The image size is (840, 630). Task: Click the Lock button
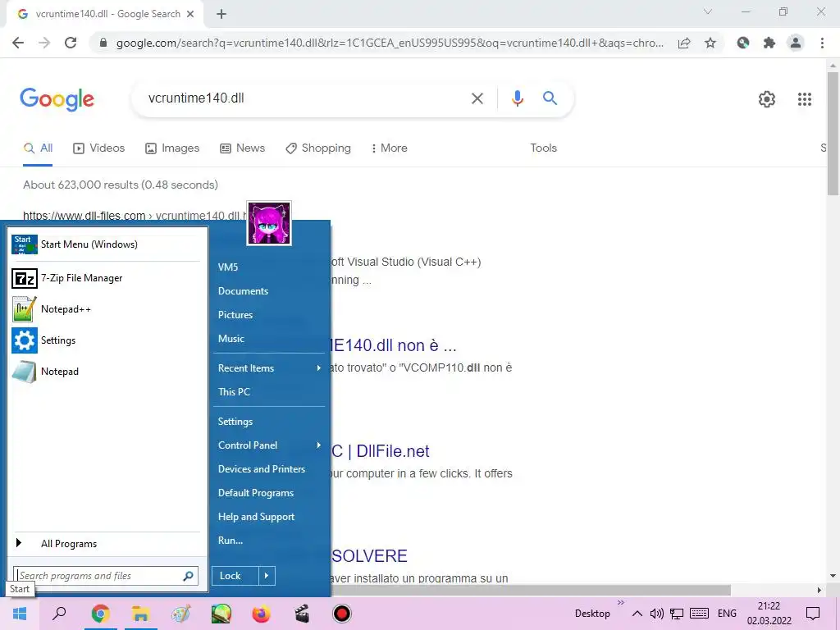235,576
